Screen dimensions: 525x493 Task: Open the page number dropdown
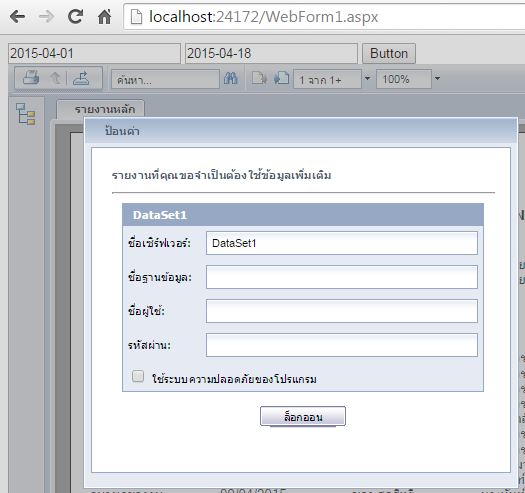(367, 79)
